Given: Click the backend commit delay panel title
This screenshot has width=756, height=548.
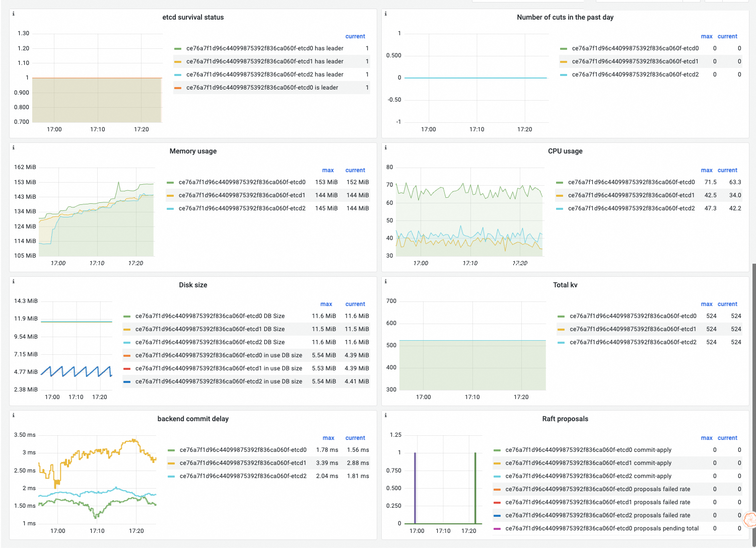Looking at the screenshot, I should pyautogui.click(x=193, y=419).
